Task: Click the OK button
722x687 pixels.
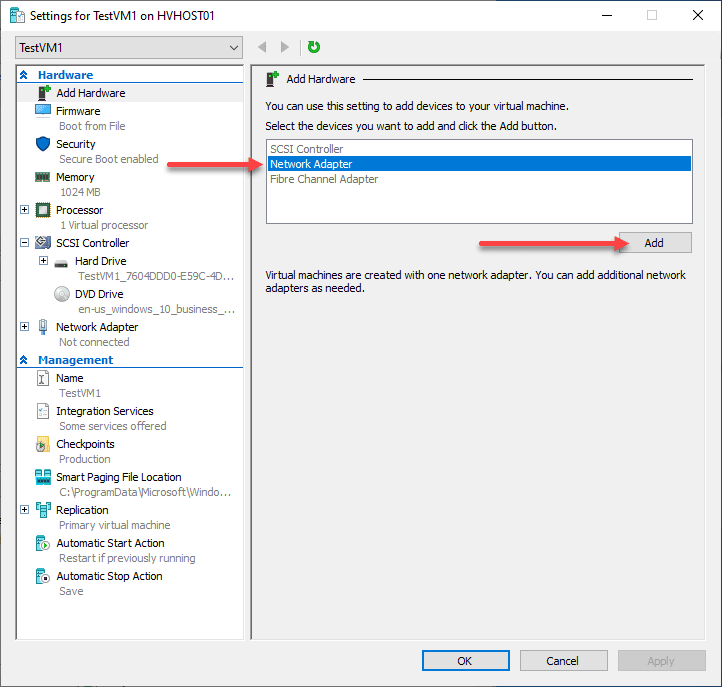Action: pos(465,660)
